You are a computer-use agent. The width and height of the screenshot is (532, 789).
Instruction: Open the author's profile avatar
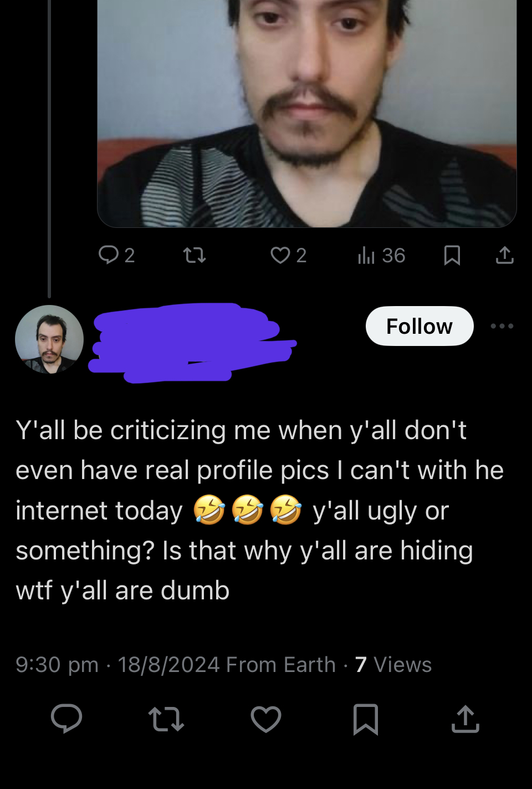tap(49, 339)
